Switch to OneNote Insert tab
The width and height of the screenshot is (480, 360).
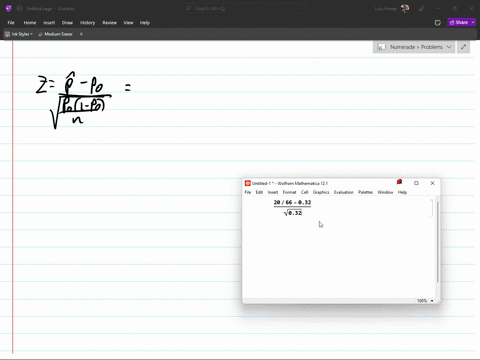[49, 23]
